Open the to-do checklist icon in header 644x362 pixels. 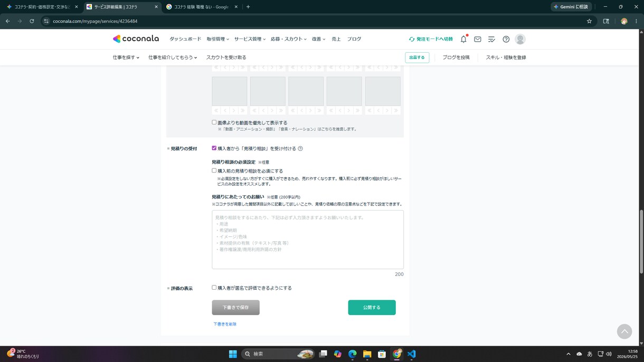pos(491,39)
